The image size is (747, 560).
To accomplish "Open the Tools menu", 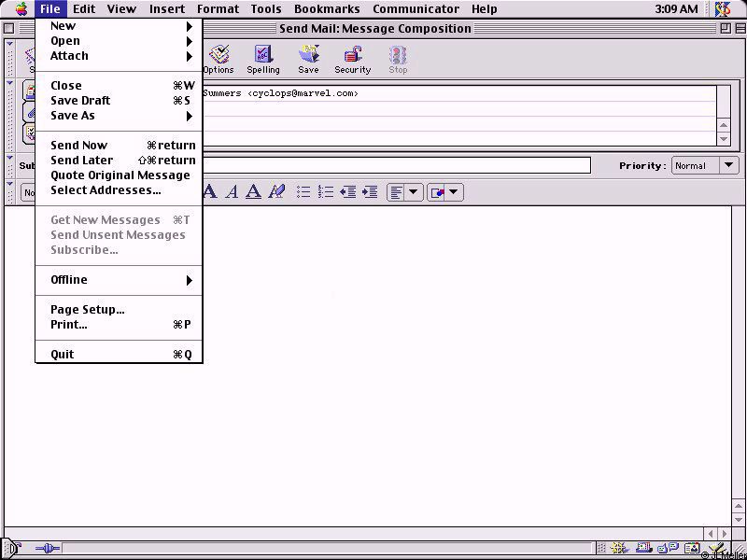I will point(266,8).
